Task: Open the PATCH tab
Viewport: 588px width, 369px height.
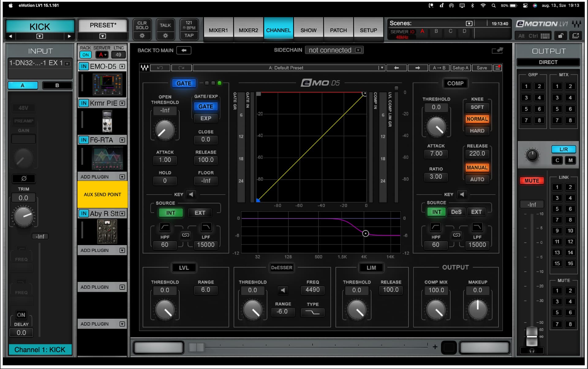Action: click(x=338, y=30)
